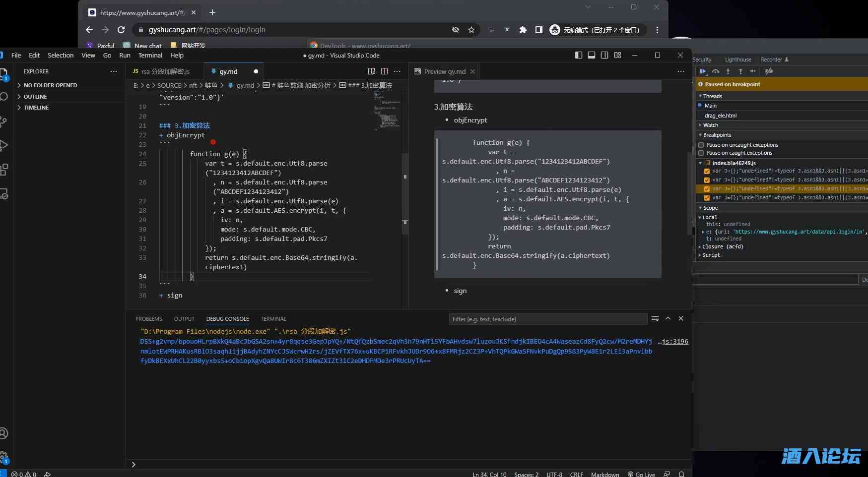This screenshot has width=868, height=477.
Task: Enable Pause on caught exceptions
Action: pos(701,153)
